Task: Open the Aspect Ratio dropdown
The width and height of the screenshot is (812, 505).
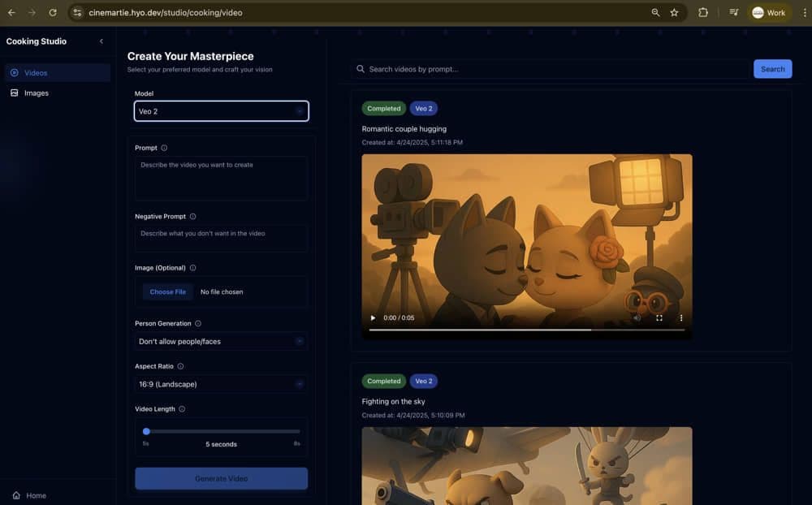Action: [x=221, y=384]
